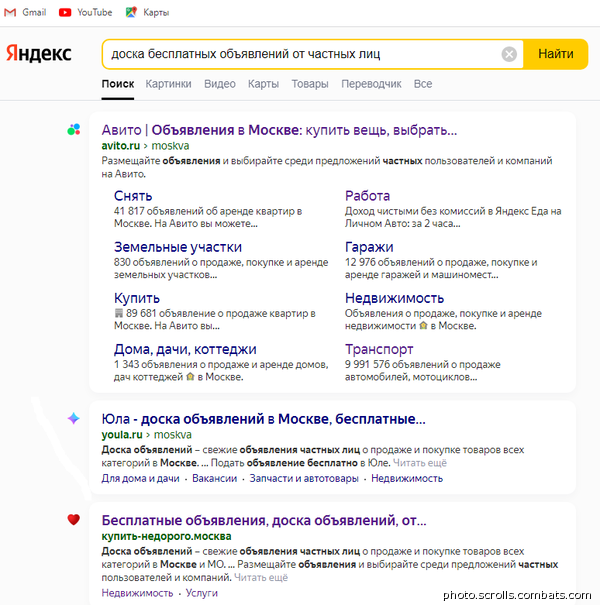Screen dimensions: 600x605
Task: Switch to the Картинки tab
Action: tap(168, 84)
